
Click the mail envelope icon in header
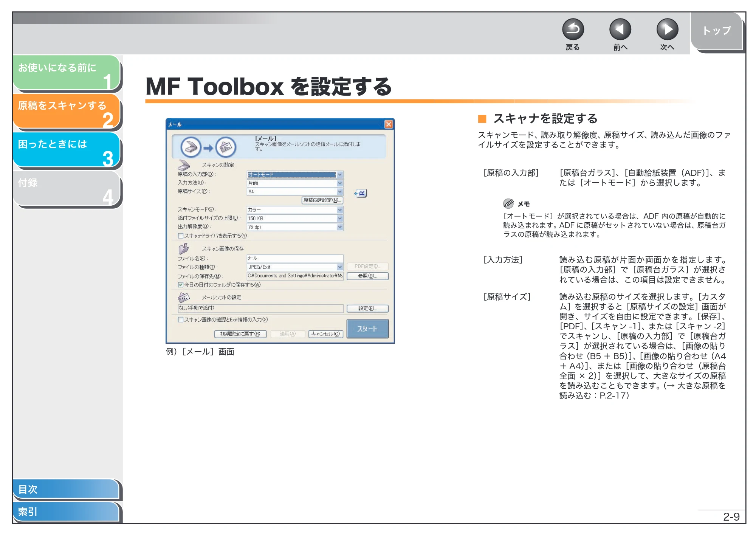pyautogui.click(x=226, y=147)
